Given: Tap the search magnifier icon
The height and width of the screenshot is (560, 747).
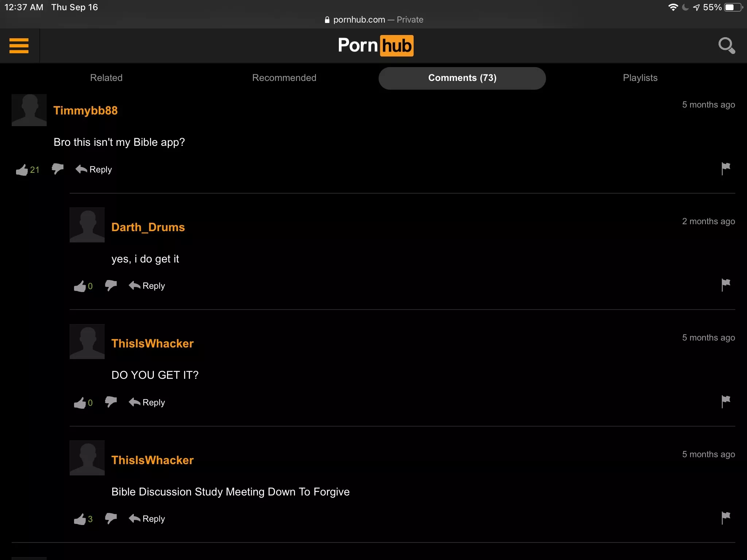Looking at the screenshot, I should [x=726, y=46].
